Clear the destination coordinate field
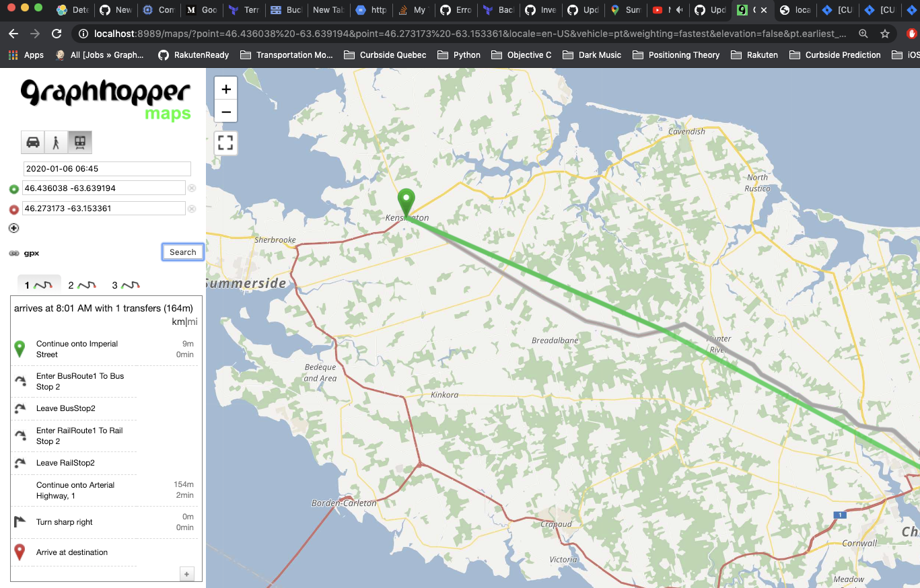 (192, 209)
